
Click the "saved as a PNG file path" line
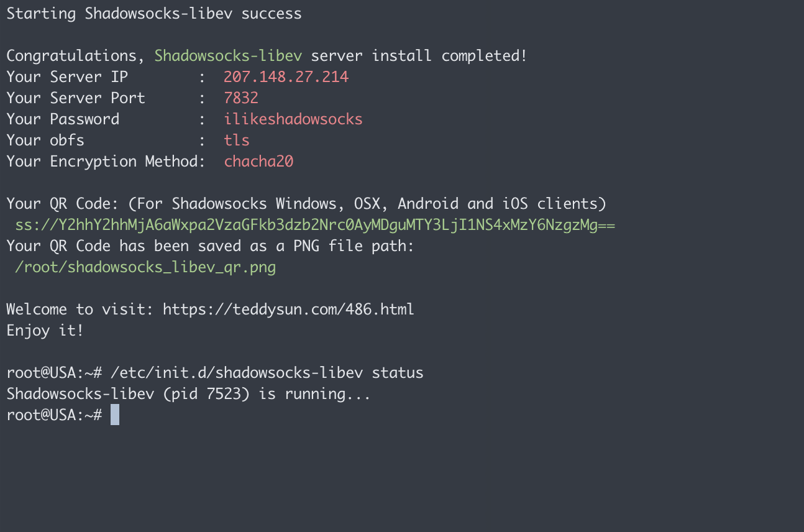coord(210,246)
